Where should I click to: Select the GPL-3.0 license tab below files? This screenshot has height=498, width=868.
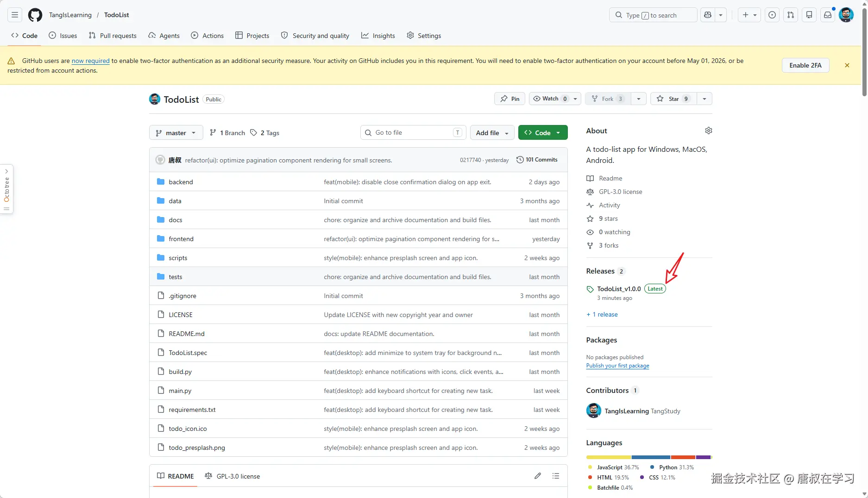tap(233, 476)
